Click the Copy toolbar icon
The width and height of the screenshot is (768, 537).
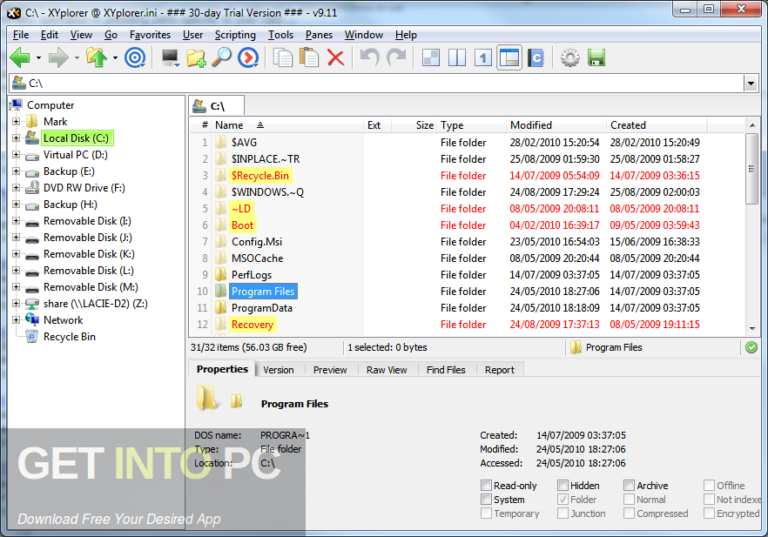click(283, 58)
